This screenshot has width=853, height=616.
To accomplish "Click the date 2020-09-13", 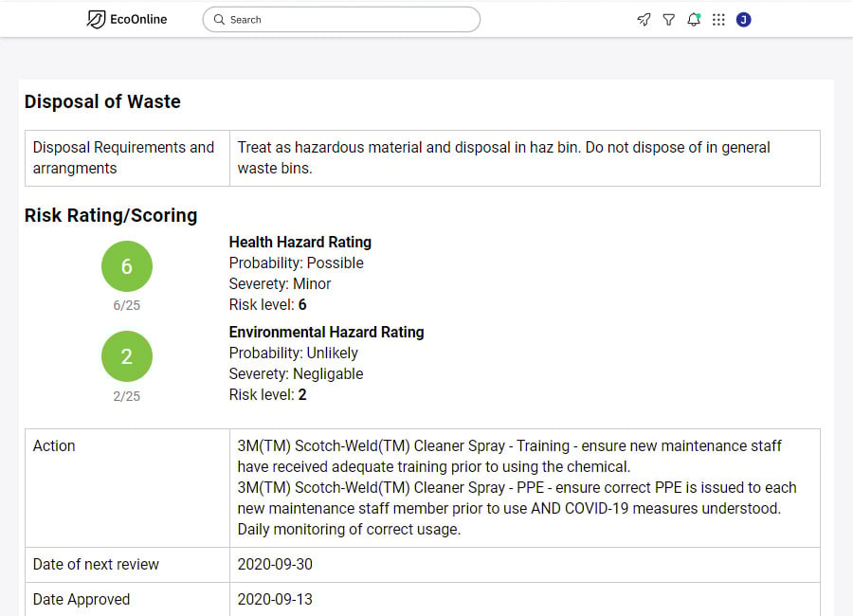I will click(x=275, y=599).
